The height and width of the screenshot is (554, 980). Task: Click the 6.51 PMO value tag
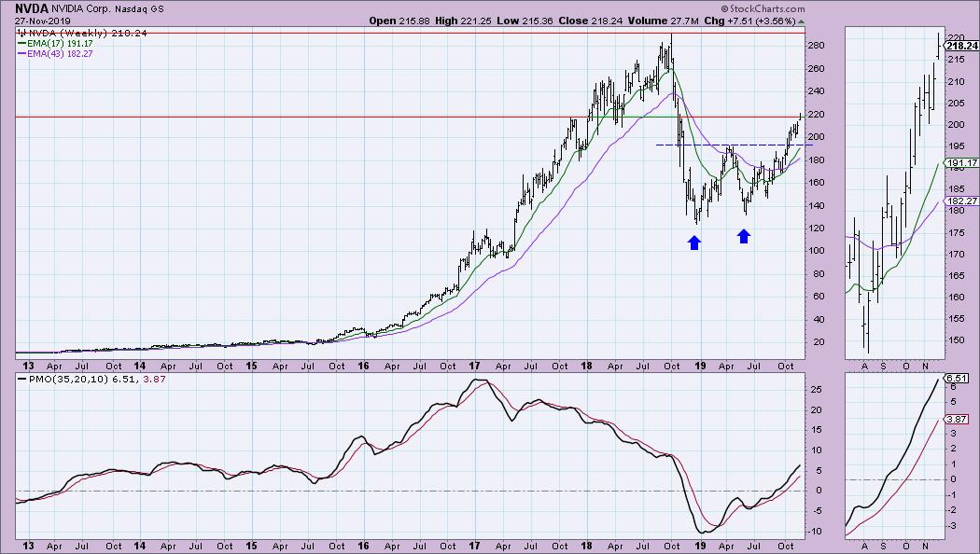coord(957,378)
